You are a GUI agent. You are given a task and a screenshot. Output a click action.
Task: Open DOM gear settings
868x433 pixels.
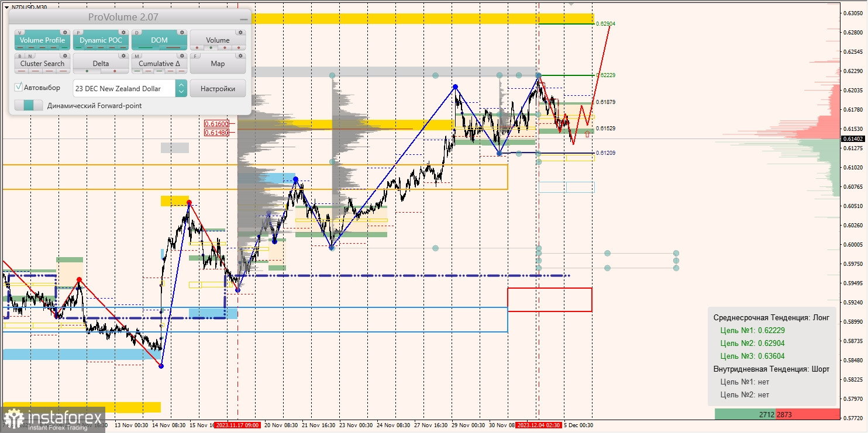point(182,32)
